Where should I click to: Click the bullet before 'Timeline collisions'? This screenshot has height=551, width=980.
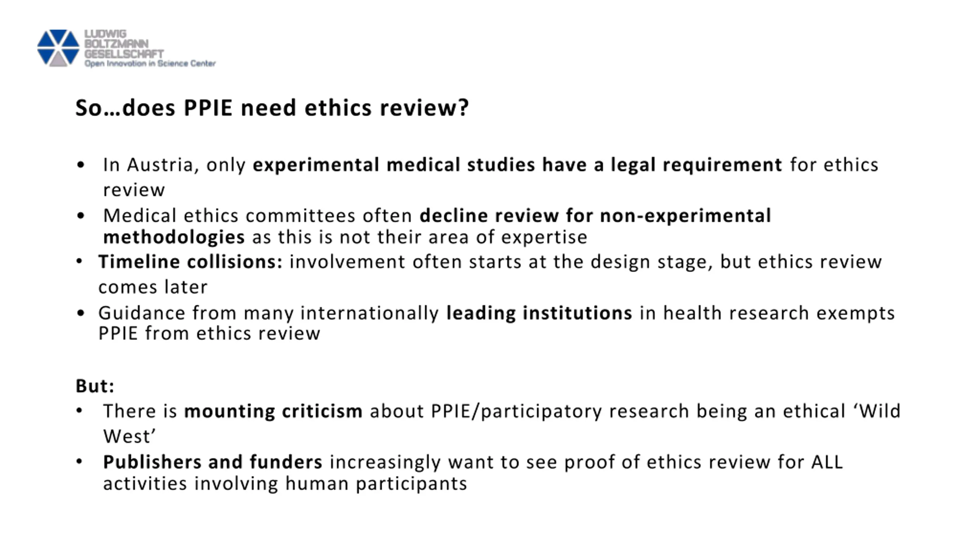[x=79, y=262]
